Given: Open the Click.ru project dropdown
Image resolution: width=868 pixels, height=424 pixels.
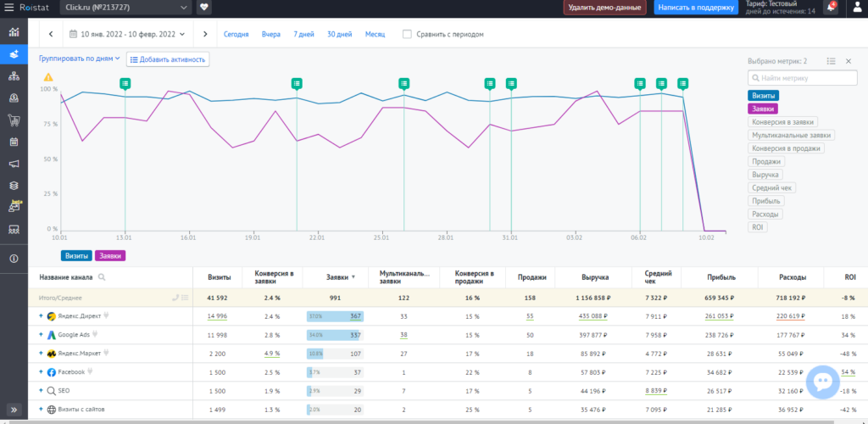Looking at the screenshot, I should 127,8.
